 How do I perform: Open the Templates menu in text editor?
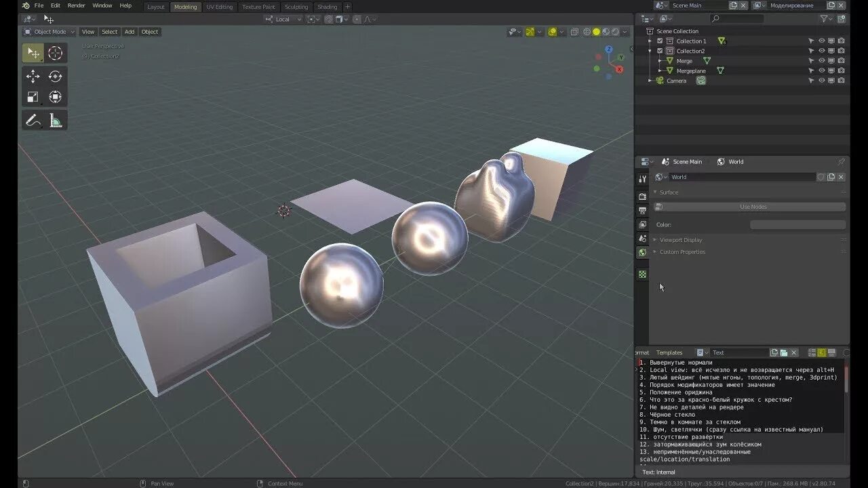pyautogui.click(x=669, y=352)
